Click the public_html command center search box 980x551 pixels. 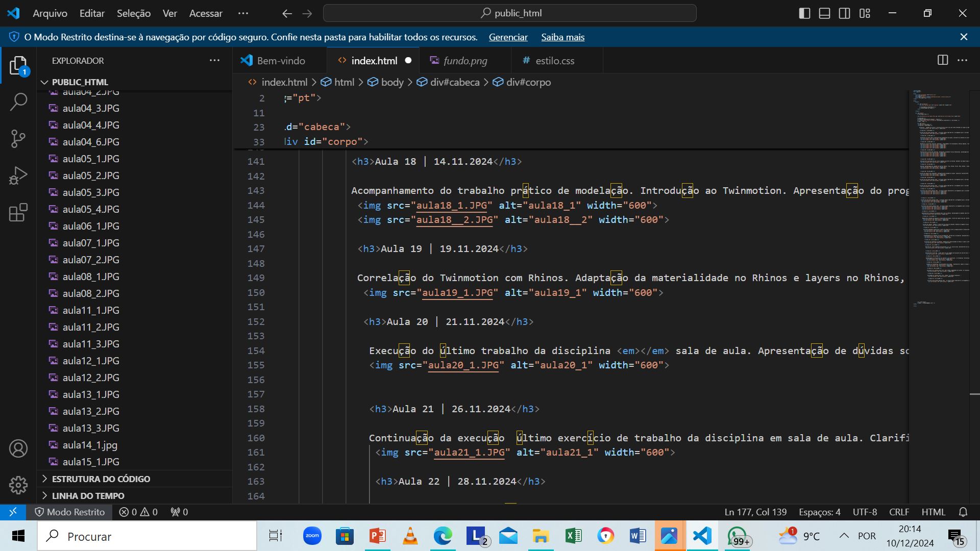(x=509, y=13)
